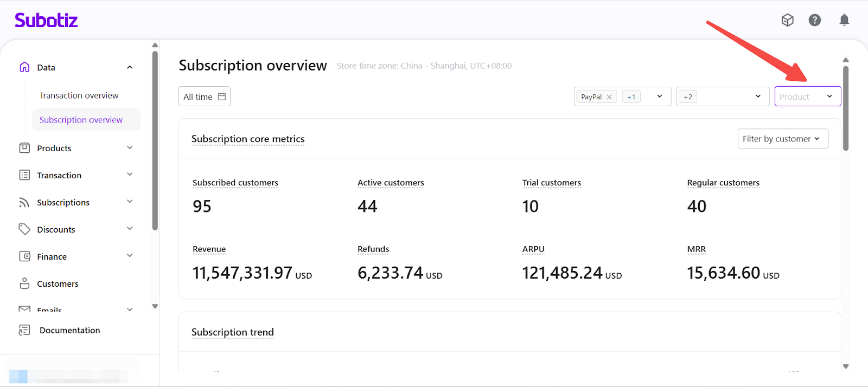Open Transaction overview page
The image size is (868, 387).
[x=79, y=95]
